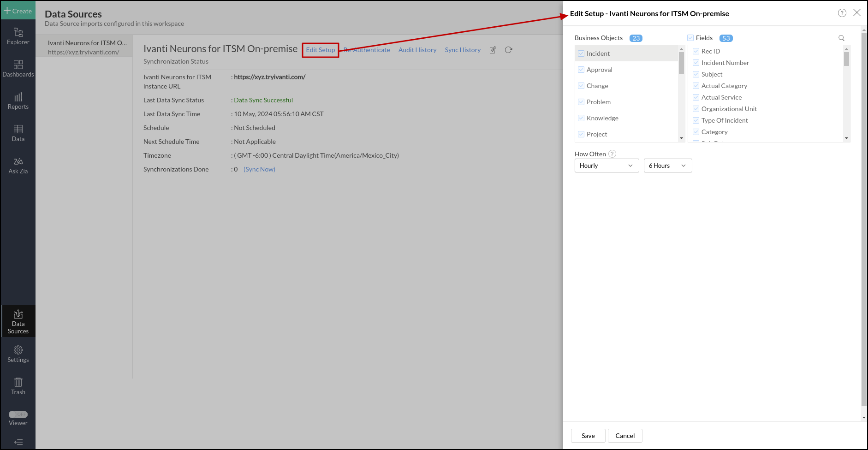Viewport: 868px width, 450px height.
Task: Uncheck the Incident Number field
Action: (x=696, y=63)
